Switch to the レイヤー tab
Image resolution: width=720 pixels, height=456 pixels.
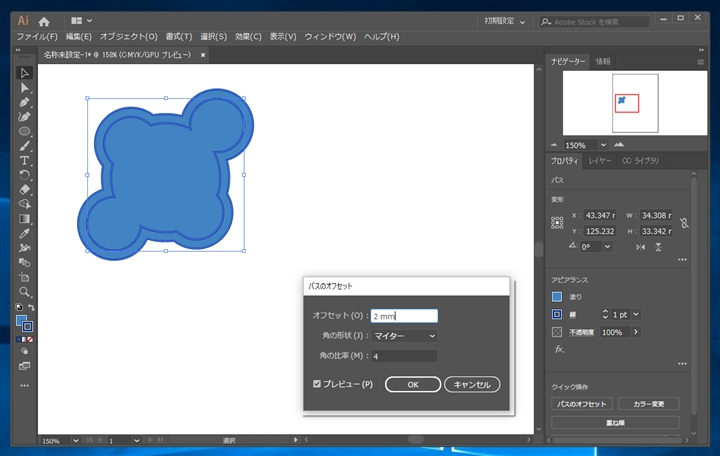[600, 161]
